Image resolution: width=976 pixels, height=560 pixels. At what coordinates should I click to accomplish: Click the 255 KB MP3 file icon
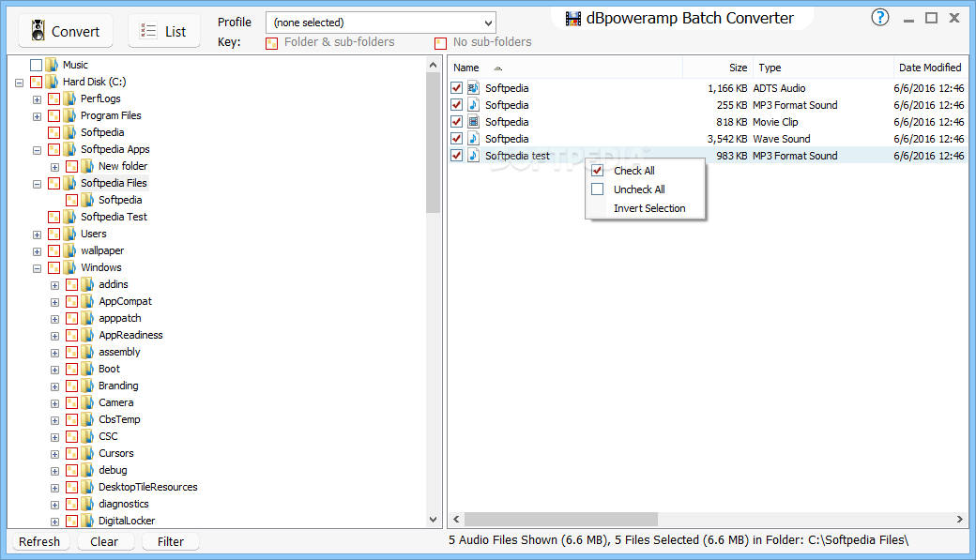[x=474, y=104]
